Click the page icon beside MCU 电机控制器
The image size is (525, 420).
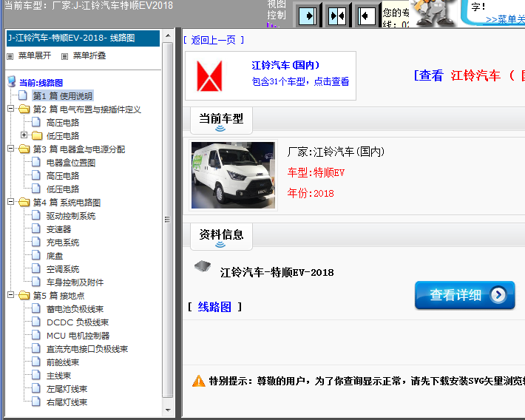tap(35, 335)
